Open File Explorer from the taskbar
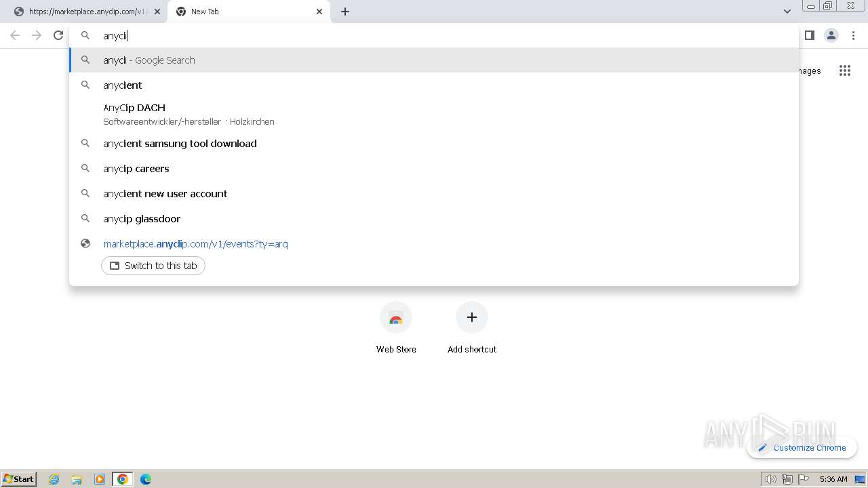This screenshot has height=488, width=868. [77, 479]
